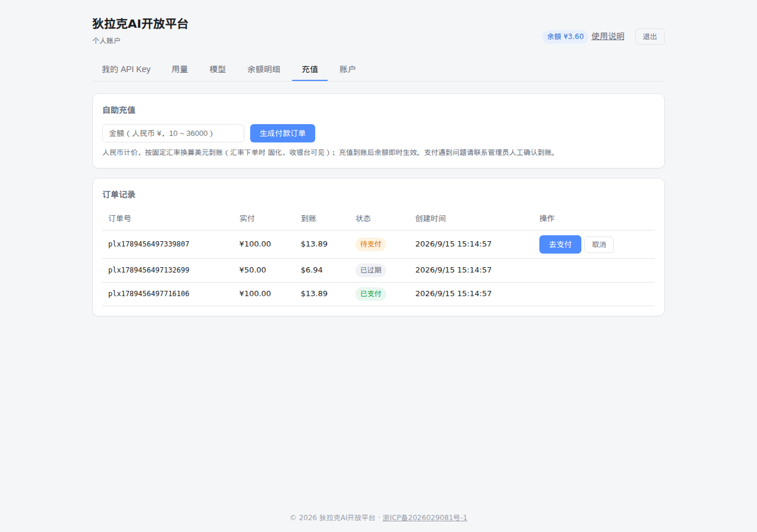The width and height of the screenshot is (757, 532).
Task: Click the 已支付 status badge
Action: [x=371, y=294]
